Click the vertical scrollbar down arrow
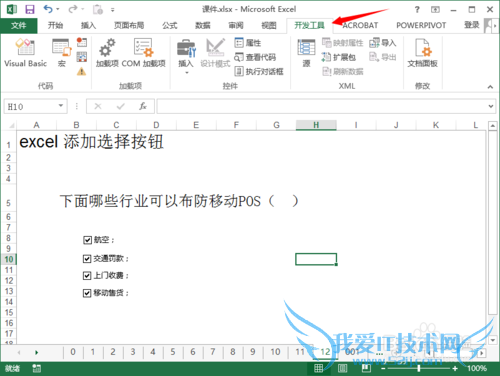 [493, 340]
